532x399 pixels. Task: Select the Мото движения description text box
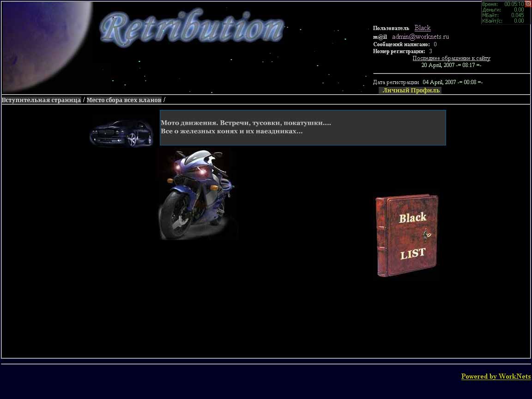click(302, 127)
